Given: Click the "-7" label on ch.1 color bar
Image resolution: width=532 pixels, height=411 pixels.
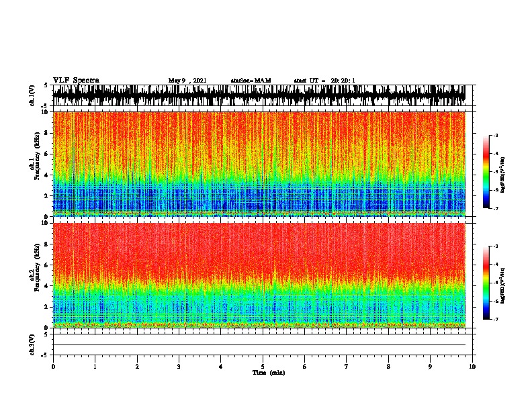Looking at the screenshot, I should (x=496, y=208).
